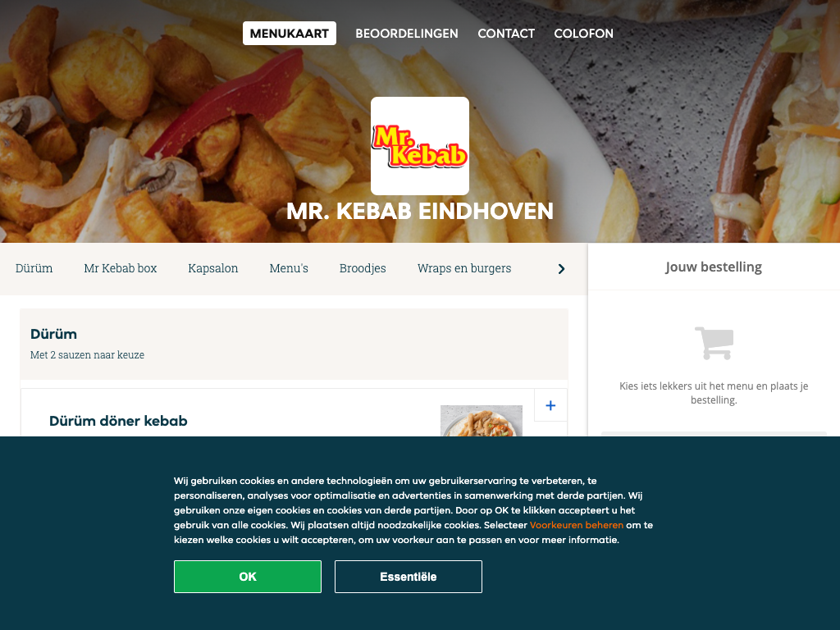This screenshot has height=630, width=840.
Task: Click the empty shopping cart icon
Action: coord(714,343)
